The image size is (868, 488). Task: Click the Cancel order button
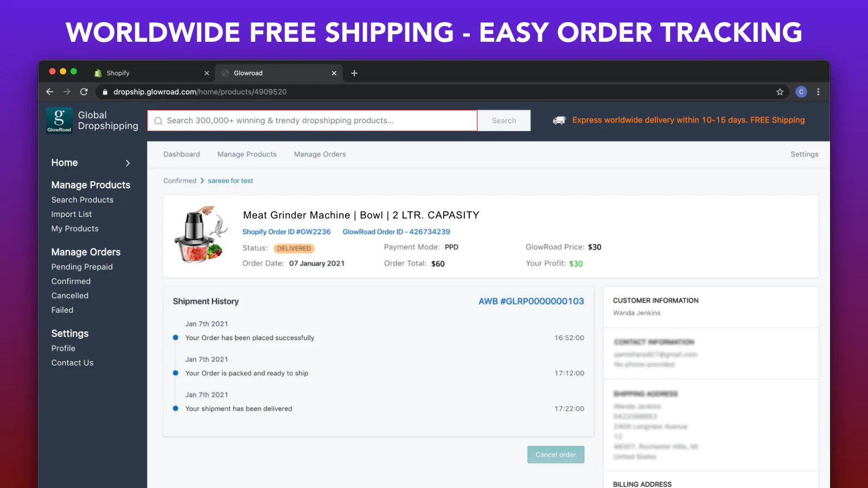[x=556, y=454]
